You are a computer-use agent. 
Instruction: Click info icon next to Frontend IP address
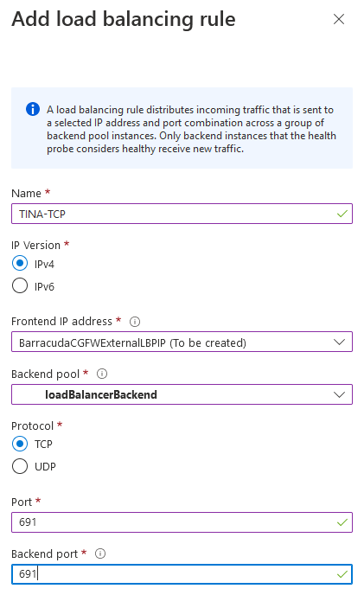coord(135,322)
